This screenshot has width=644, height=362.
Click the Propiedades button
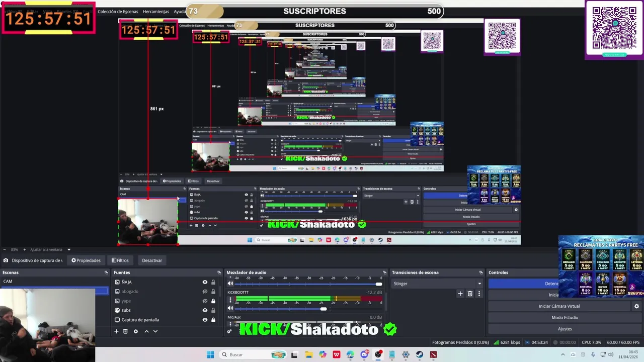point(86,260)
